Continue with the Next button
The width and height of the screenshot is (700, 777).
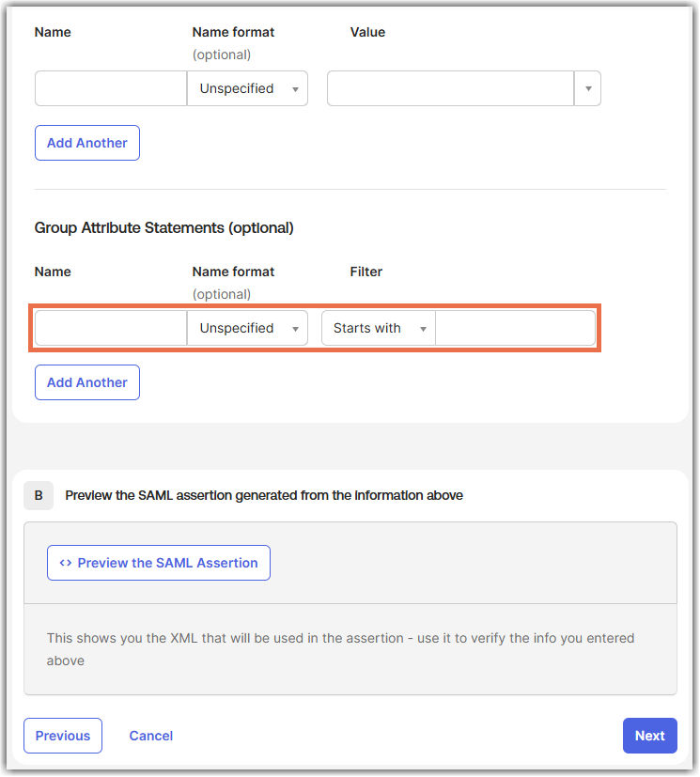[x=650, y=736]
